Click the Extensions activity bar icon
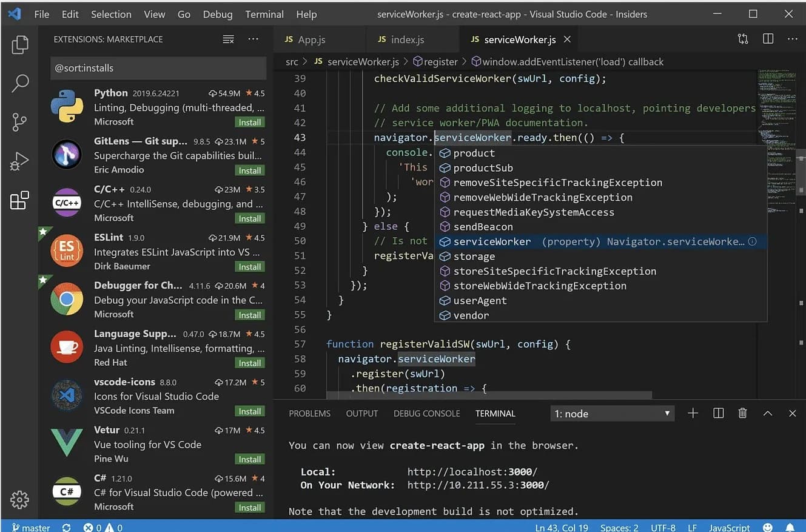 (x=20, y=200)
